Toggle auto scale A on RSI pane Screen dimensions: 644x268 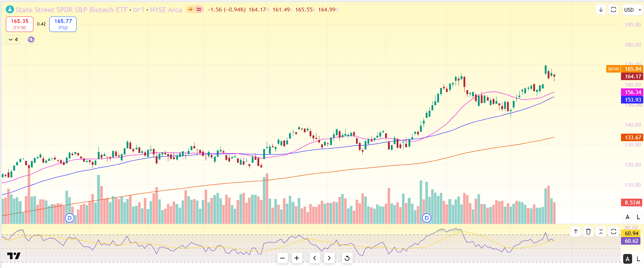click(x=627, y=259)
